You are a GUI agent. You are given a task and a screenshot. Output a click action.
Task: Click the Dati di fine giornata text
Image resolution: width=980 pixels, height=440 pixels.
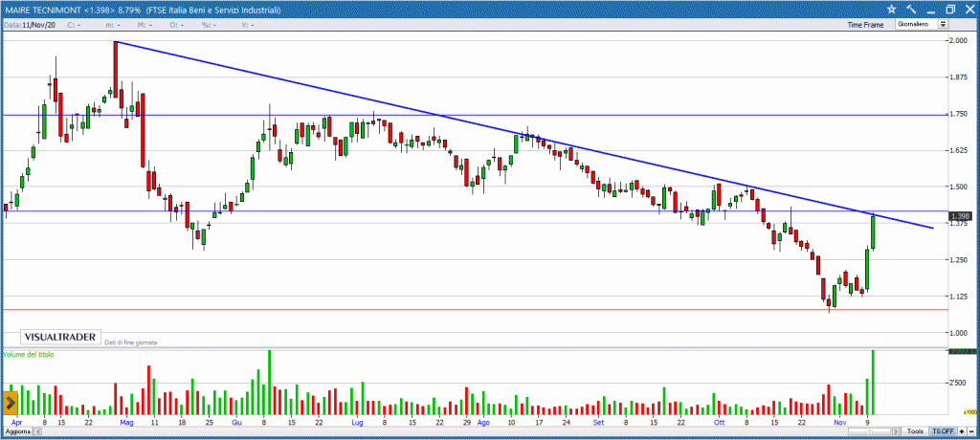[131, 343]
